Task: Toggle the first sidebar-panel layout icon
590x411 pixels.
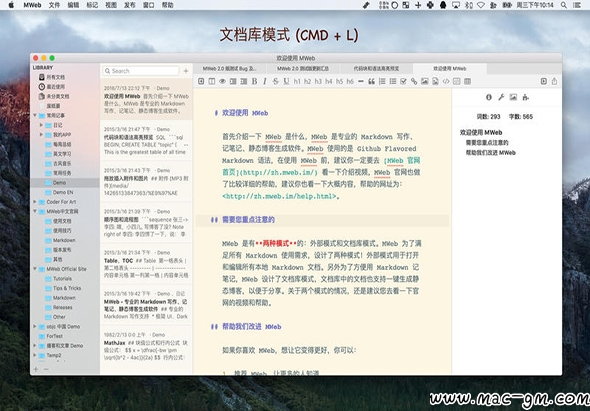Action: point(233,81)
